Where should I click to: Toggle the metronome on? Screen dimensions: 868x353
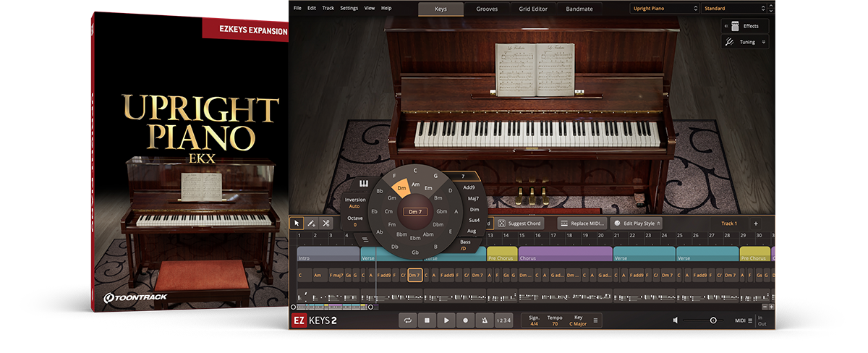point(484,320)
